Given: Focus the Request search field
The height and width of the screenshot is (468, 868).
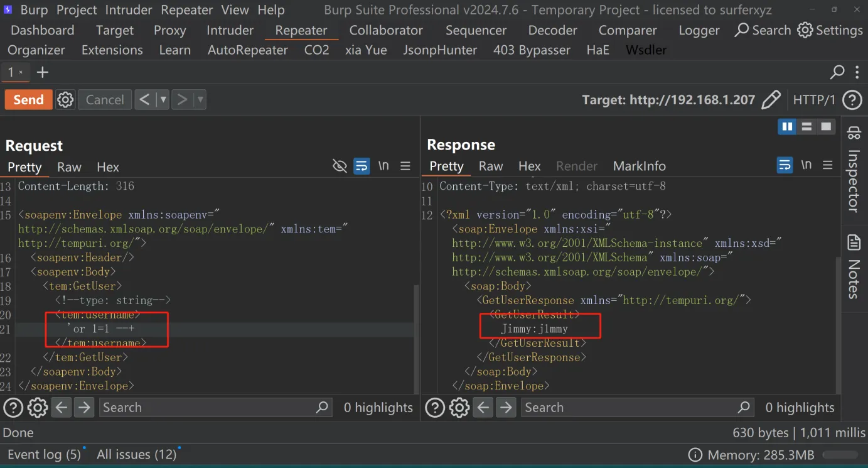Looking at the screenshot, I should coord(215,408).
